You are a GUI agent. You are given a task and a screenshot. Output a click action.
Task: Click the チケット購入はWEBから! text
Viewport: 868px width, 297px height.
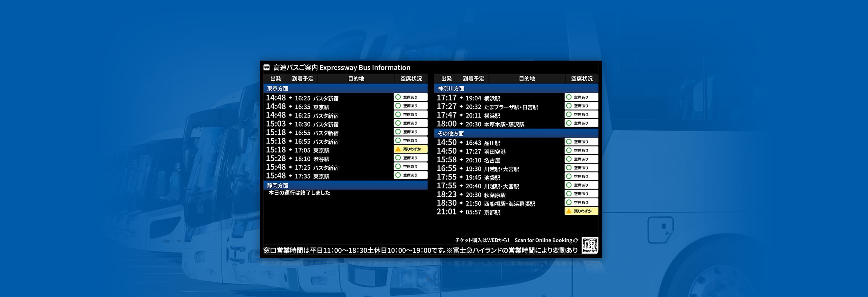pyautogui.click(x=482, y=240)
